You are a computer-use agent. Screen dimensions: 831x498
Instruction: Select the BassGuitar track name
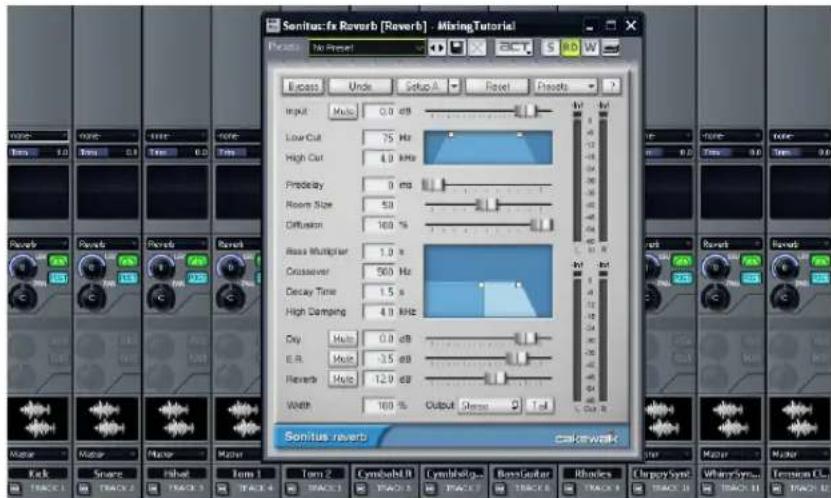click(524, 474)
